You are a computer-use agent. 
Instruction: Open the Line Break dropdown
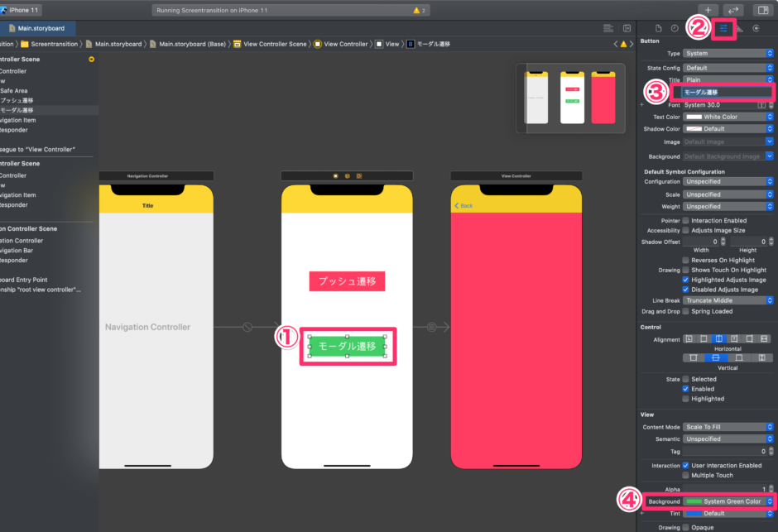click(728, 300)
